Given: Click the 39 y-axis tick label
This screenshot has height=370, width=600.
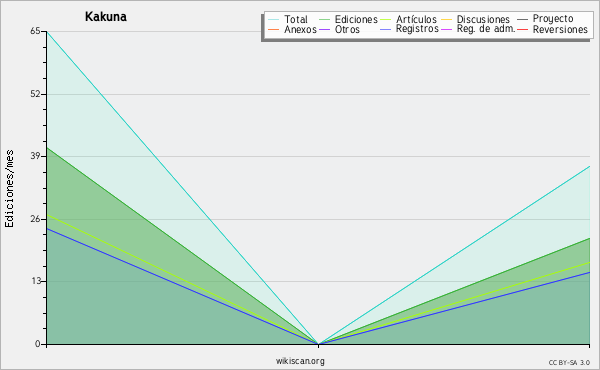Looking at the screenshot, I should tap(35, 156).
